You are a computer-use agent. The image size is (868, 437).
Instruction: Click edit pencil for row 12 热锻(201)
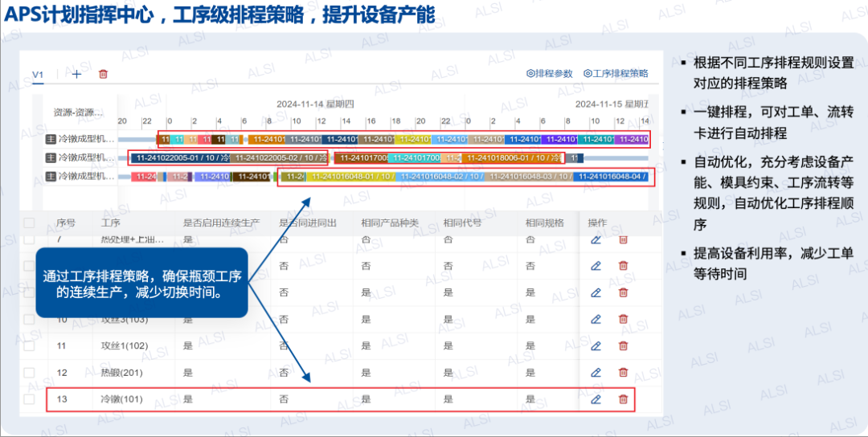596,372
